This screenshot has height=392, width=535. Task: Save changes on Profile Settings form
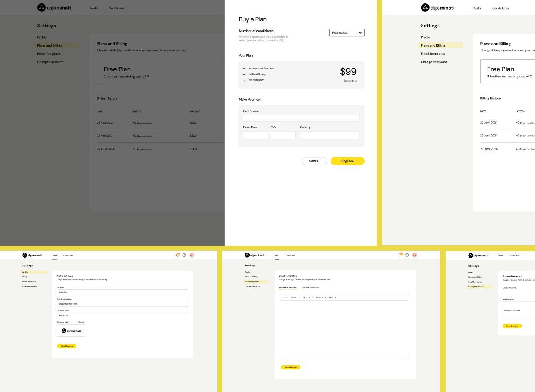[x=66, y=346]
